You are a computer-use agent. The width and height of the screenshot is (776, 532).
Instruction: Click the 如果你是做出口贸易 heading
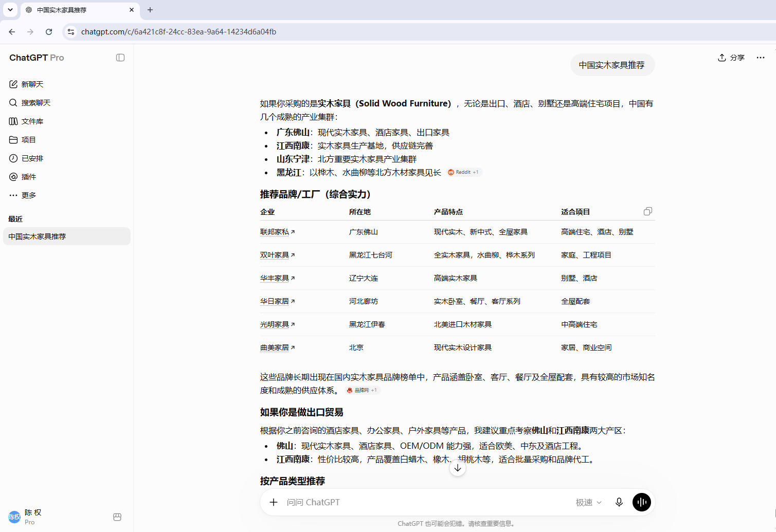click(x=302, y=412)
